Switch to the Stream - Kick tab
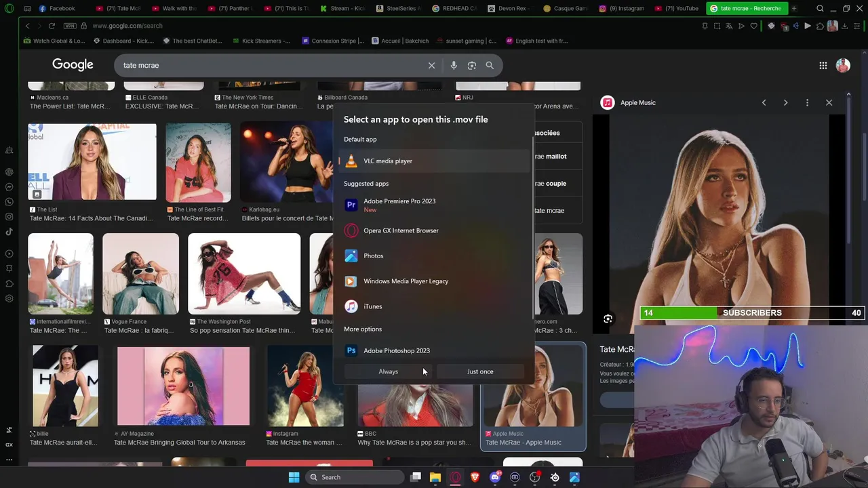This screenshot has height=488, width=868. coord(343,8)
